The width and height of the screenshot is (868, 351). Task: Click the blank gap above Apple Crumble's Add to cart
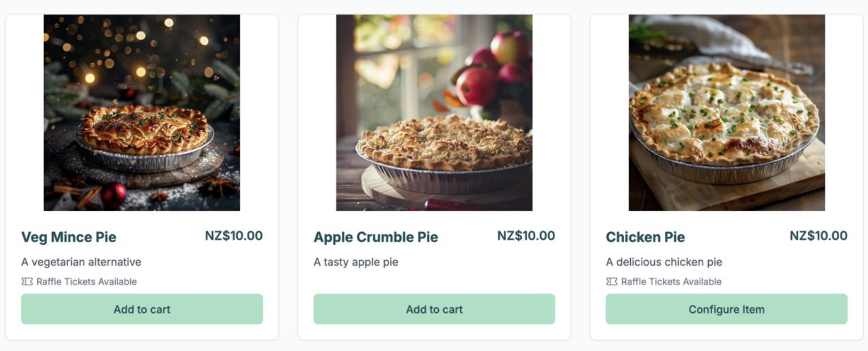tap(434, 282)
